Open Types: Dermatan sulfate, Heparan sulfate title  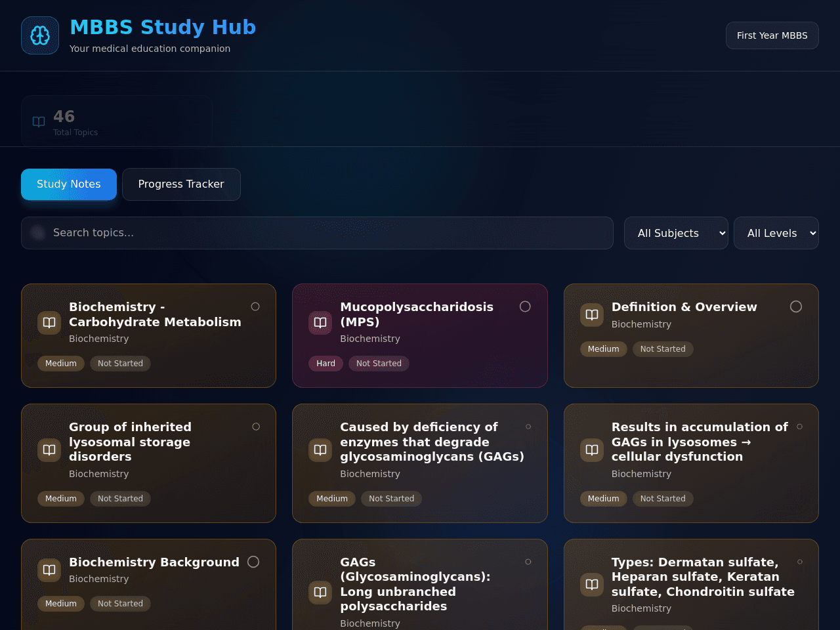(x=703, y=577)
